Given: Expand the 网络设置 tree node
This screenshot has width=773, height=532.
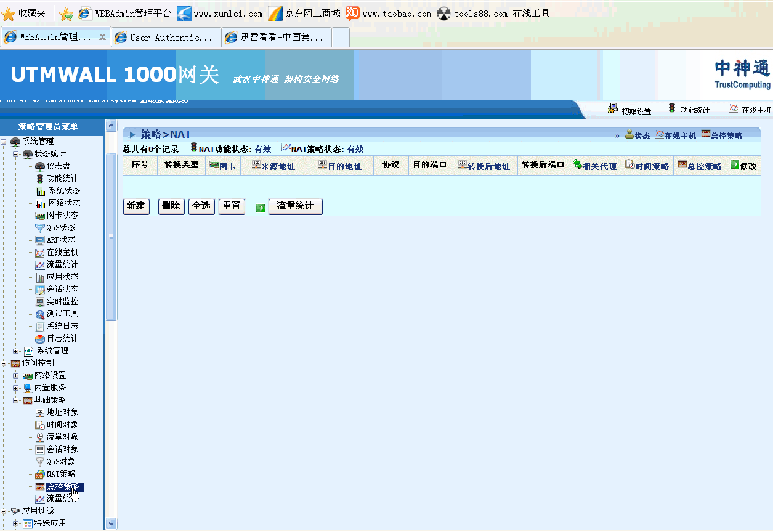Looking at the screenshot, I should point(16,376).
